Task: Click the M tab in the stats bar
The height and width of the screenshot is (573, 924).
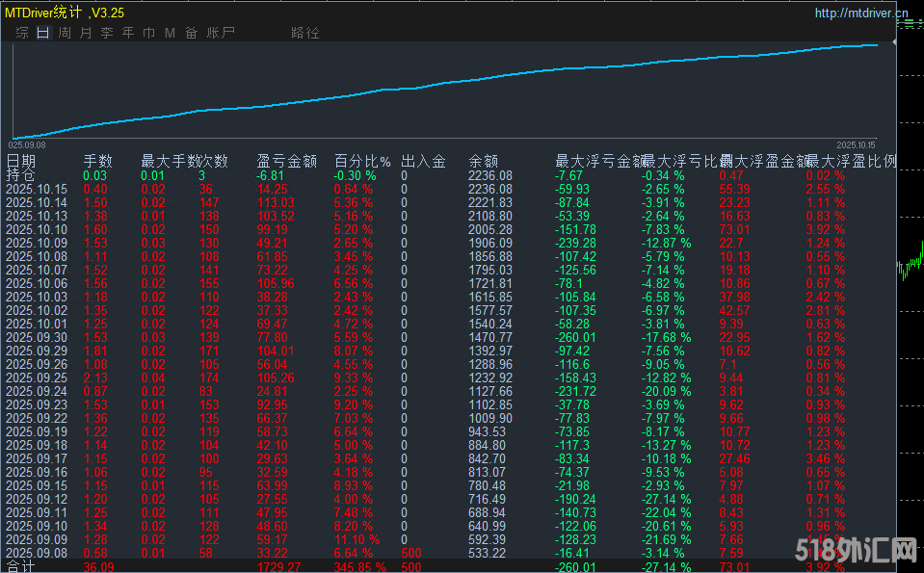Action: [170, 33]
